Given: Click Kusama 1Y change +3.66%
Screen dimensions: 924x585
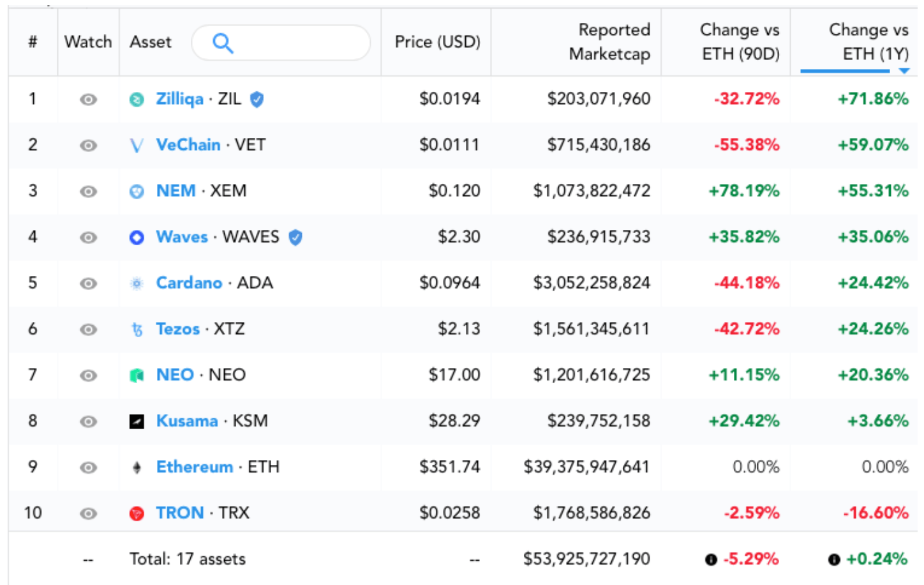Looking at the screenshot, I should [x=877, y=421].
